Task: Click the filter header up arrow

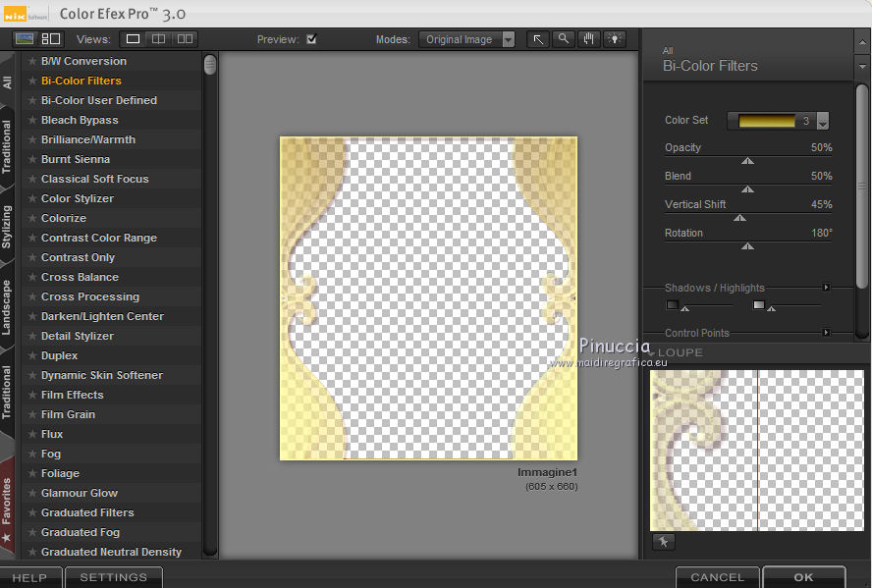Action: point(862,42)
